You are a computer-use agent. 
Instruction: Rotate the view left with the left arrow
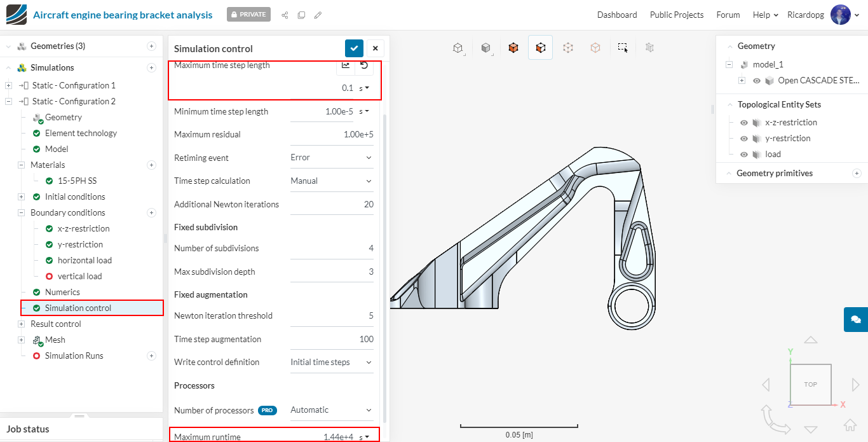(x=766, y=384)
